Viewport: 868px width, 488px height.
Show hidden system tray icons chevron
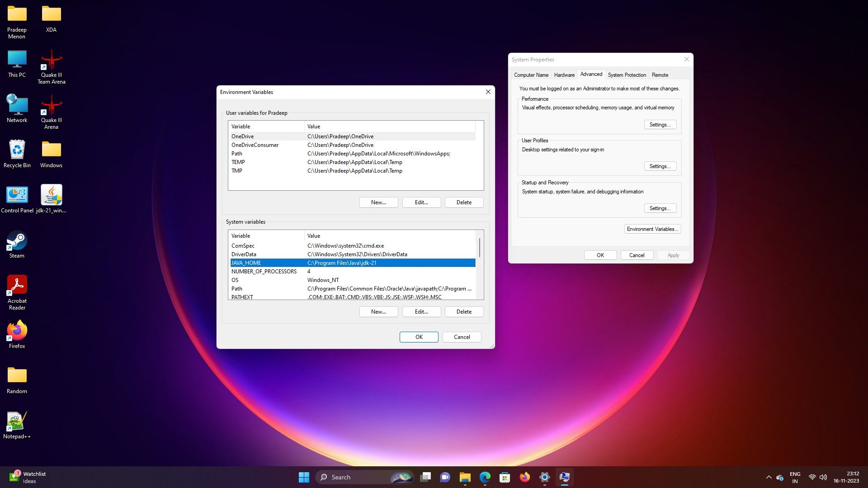pos(769,477)
